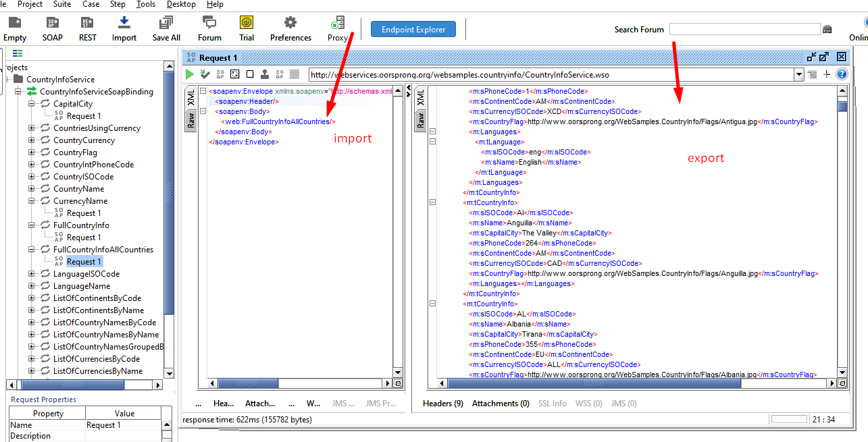
Task: Click the green Submit request play button
Action: pos(190,74)
